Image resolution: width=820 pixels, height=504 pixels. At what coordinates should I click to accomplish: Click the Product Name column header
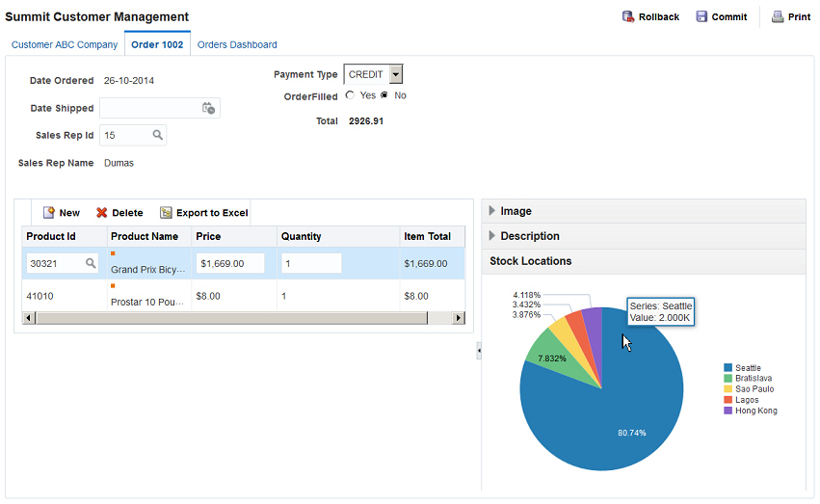[x=149, y=236]
